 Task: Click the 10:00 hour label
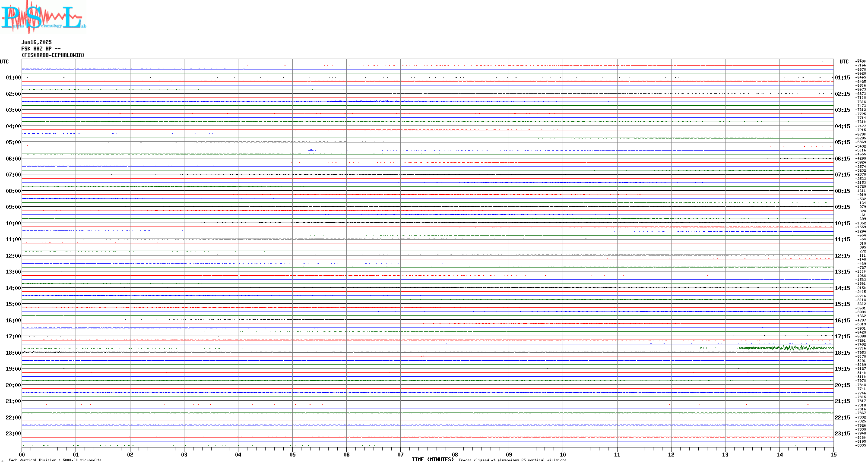pyautogui.click(x=13, y=224)
